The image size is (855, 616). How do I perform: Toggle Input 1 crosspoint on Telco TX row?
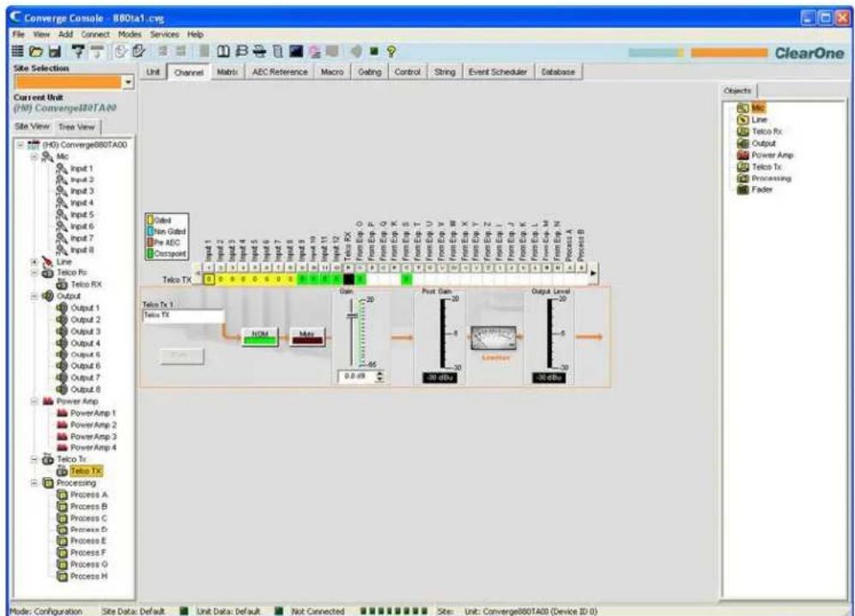point(209,279)
